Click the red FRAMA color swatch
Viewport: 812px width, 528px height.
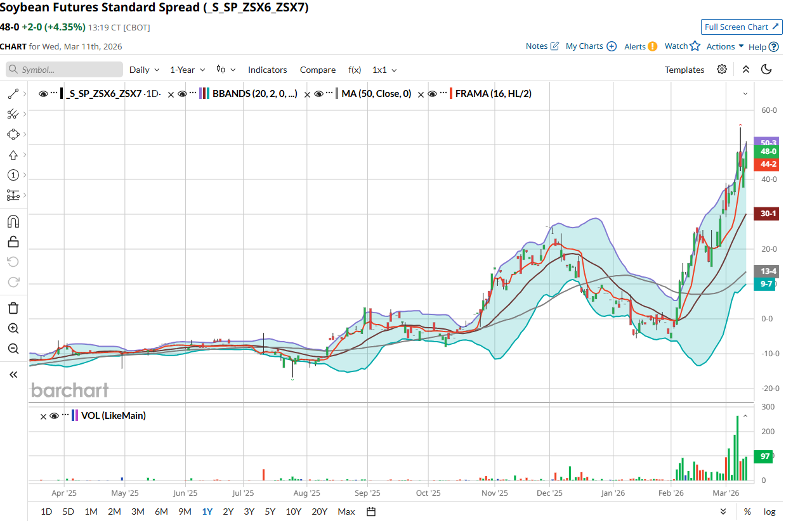click(450, 94)
